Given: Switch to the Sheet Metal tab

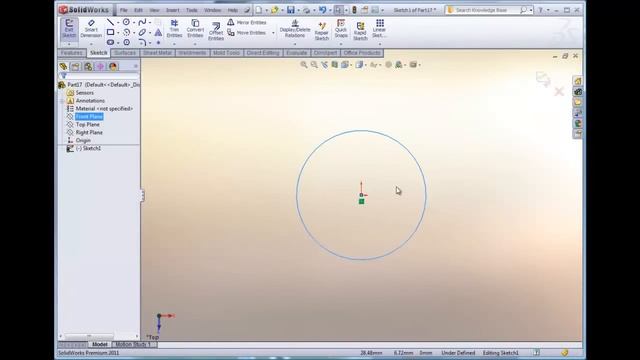Looking at the screenshot, I should coord(157,53).
